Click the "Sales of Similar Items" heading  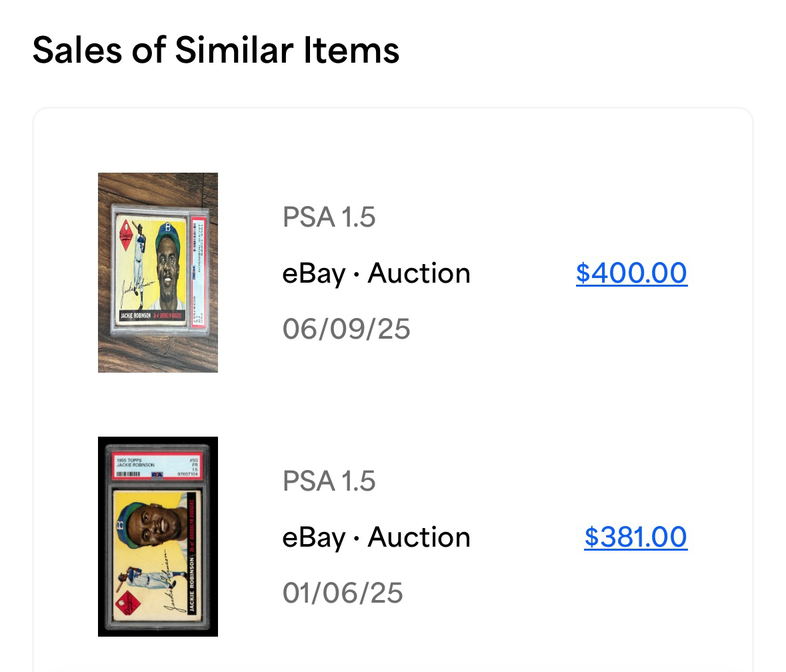pyautogui.click(x=216, y=50)
